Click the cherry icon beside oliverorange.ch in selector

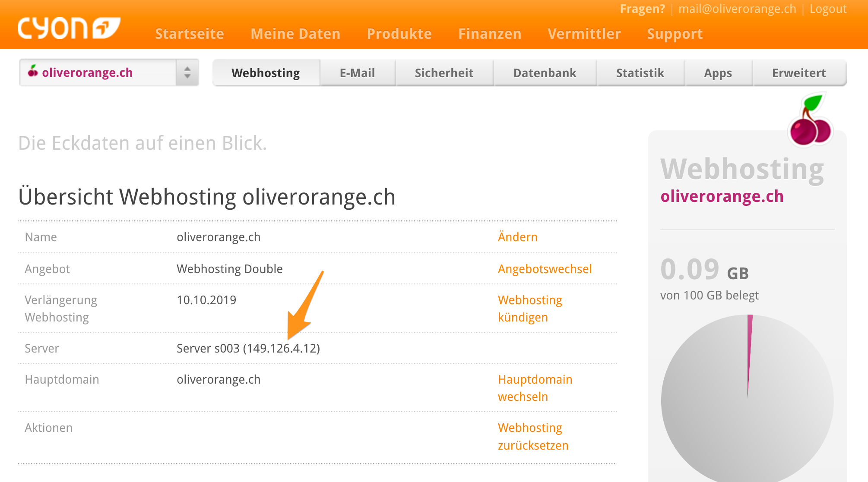(x=33, y=71)
